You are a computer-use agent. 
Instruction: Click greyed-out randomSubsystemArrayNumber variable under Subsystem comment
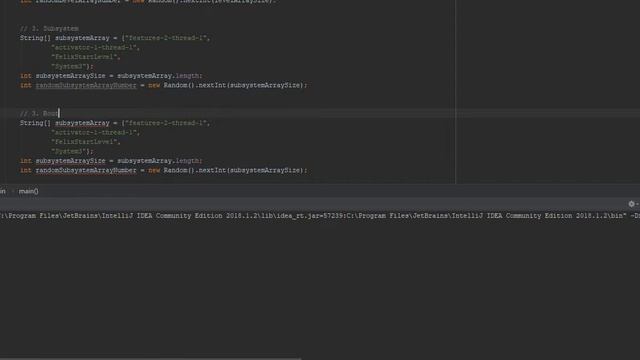pos(86,85)
